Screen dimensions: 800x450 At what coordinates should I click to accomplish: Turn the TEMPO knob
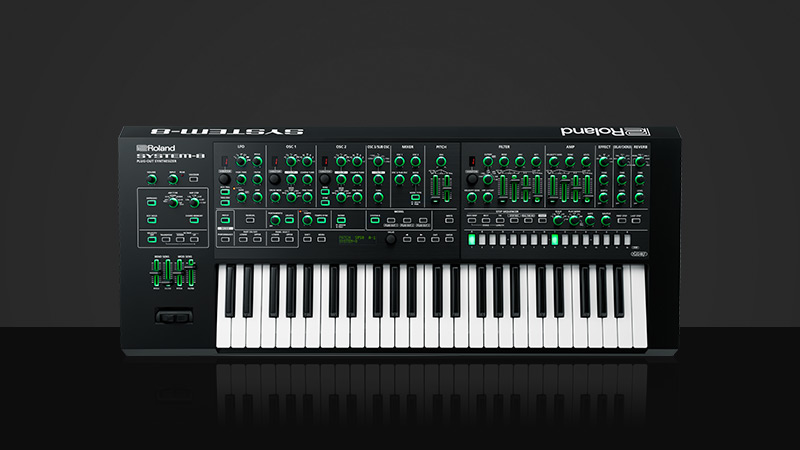point(307,220)
